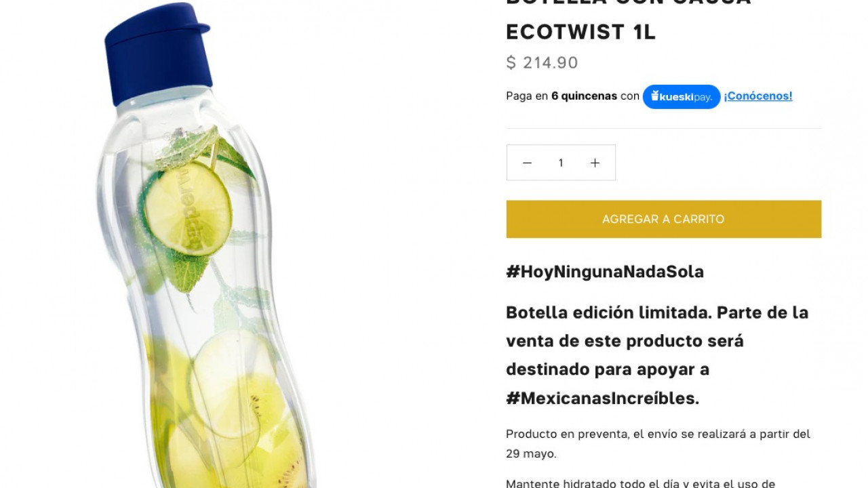868x488 pixels.
Task: Decrease quantity with the minus icon
Action: (527, 163)
